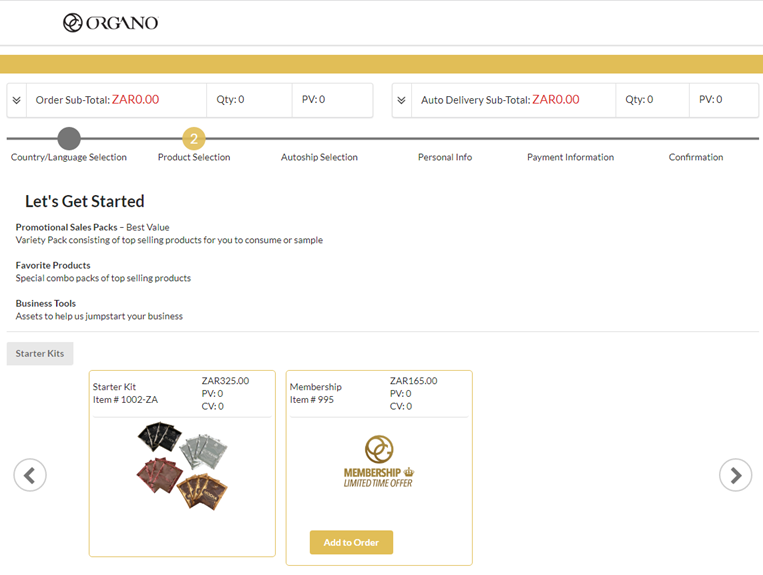Image resolution: width=763 pixels, height=575 pixels.
Task: Click the Confirmation step label
Action: coord(696,157)
